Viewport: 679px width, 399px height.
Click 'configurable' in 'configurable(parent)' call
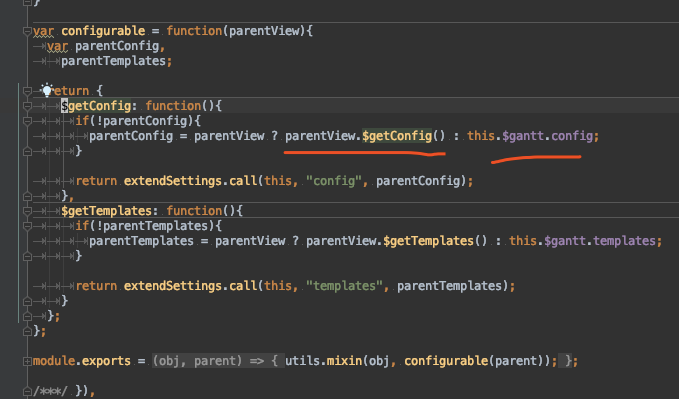tap(446, 361)
